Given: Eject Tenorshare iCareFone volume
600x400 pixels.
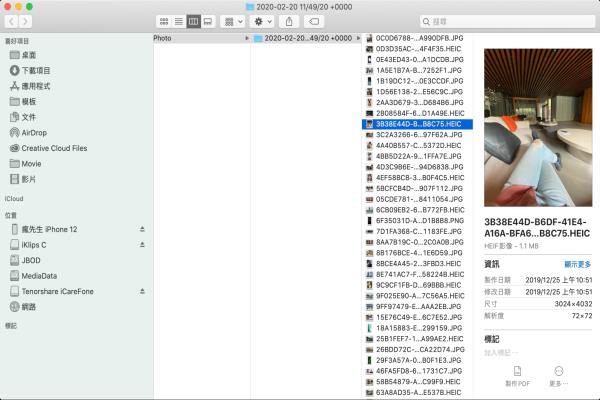Looking at the screenshot, I should (142, 291).
